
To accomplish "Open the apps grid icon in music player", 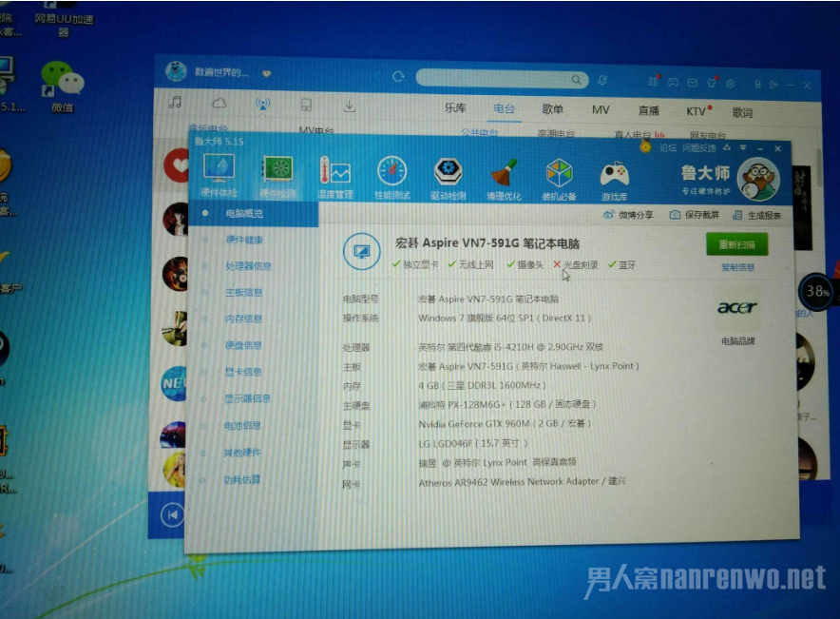I will (653, 82).
